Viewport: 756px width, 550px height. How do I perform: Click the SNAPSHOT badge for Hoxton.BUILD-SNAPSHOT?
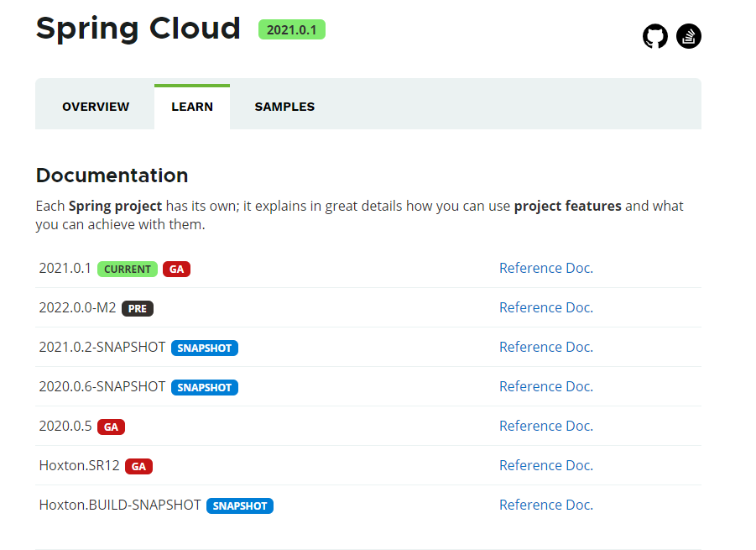(240, 506)
